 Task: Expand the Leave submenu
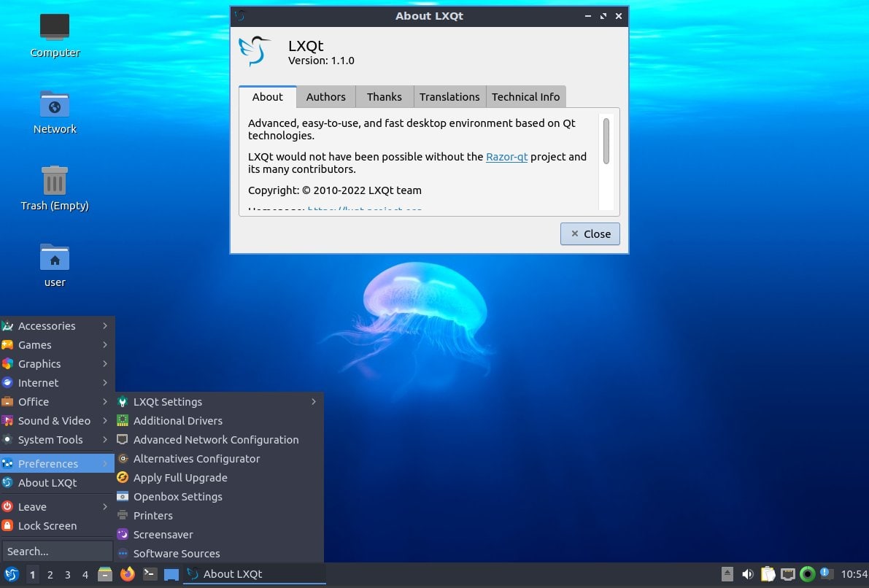point(57,506)
